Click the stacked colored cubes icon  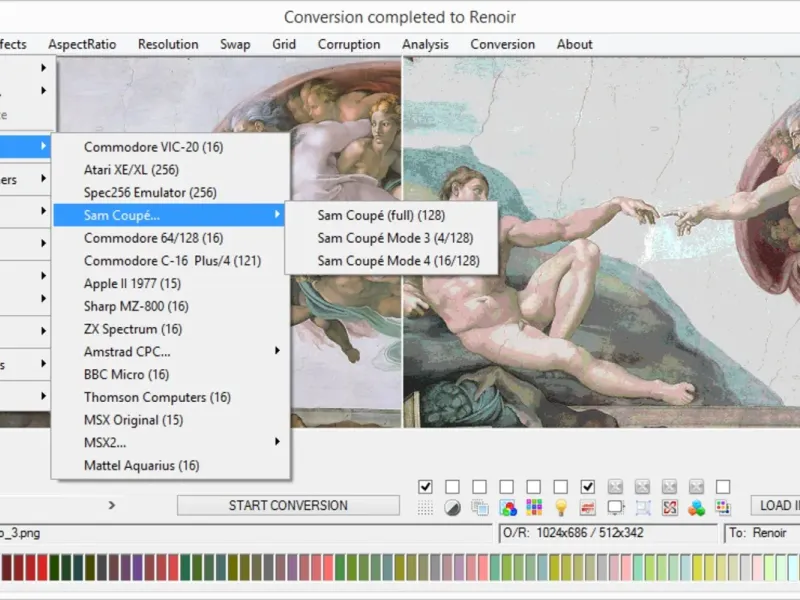(697, 508)
